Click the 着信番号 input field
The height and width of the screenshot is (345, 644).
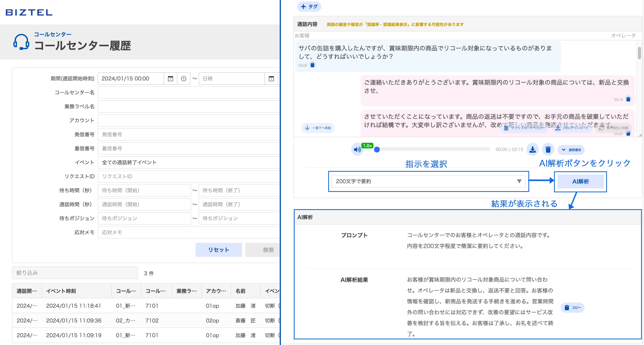[x=189, y=148]
